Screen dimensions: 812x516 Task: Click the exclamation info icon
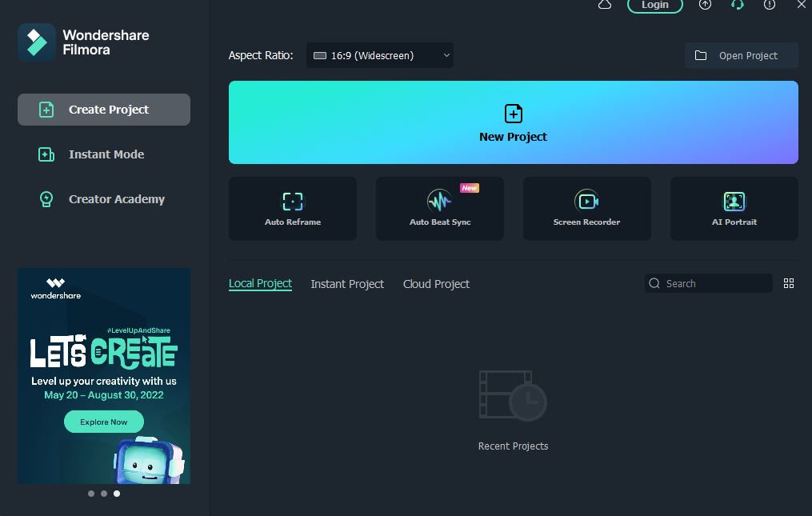click(770, 5)
